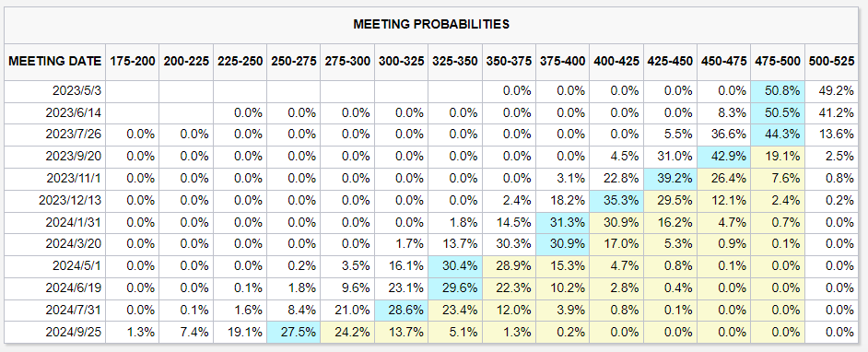
Task: Click the 500-525 column header
Action: pyautogui.click(x=830, y=62)
